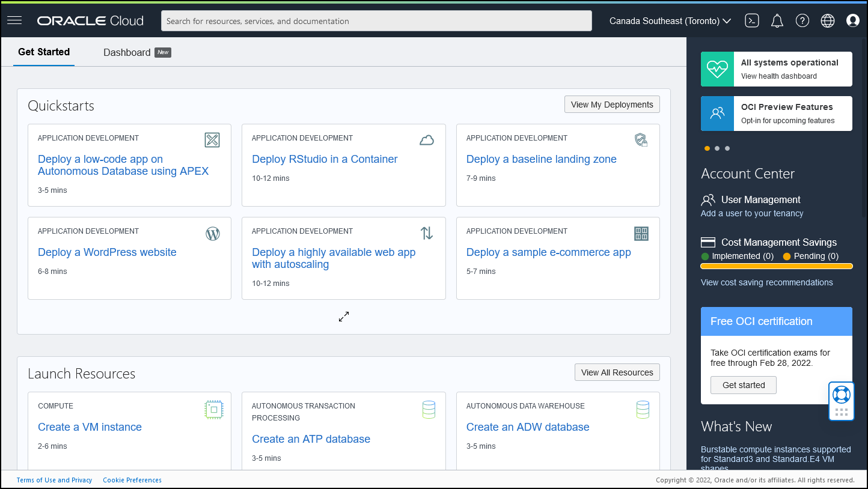Expand OCI Preview Features panel
This screenshot has height=489, width=868.
tap(776, 113)
